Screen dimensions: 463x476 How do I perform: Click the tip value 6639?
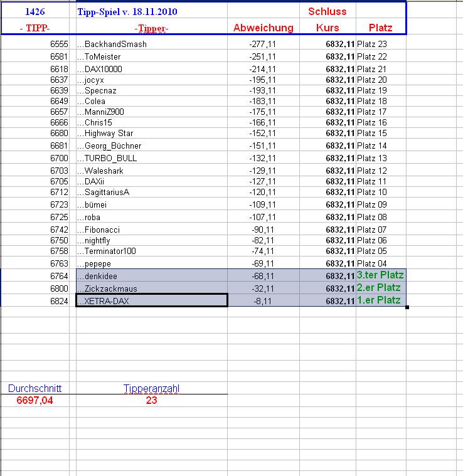(x=35, y=90)
